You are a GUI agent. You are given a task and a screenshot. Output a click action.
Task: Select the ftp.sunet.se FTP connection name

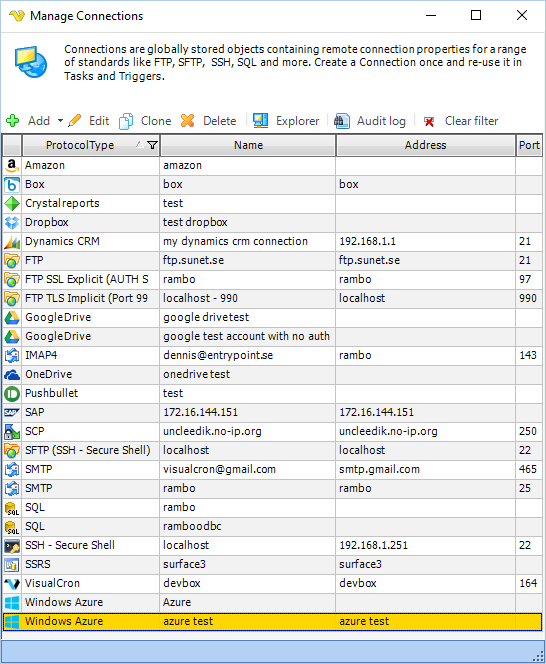(x=194, y=260)
